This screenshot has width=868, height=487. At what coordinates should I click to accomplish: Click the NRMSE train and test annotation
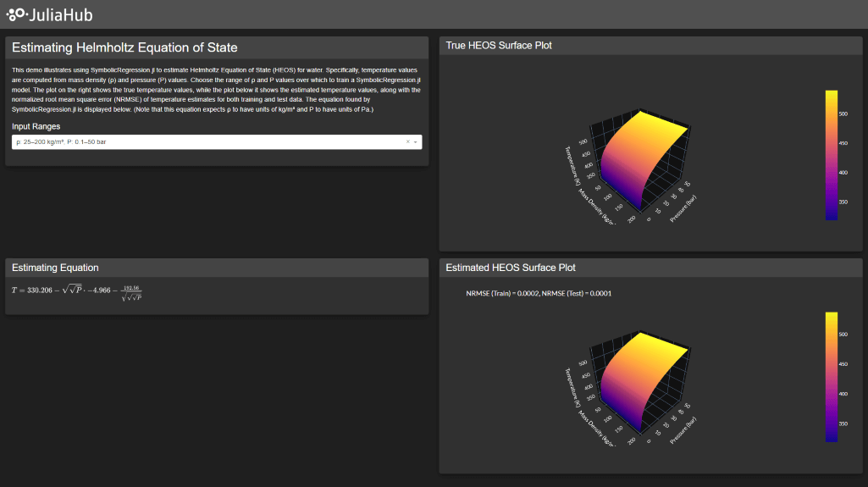coord(539,294)
